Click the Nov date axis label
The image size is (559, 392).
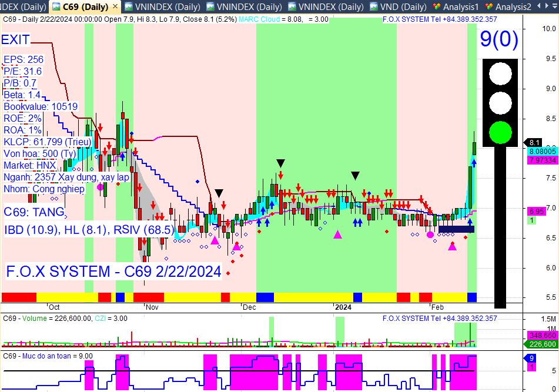pos(152,307)
